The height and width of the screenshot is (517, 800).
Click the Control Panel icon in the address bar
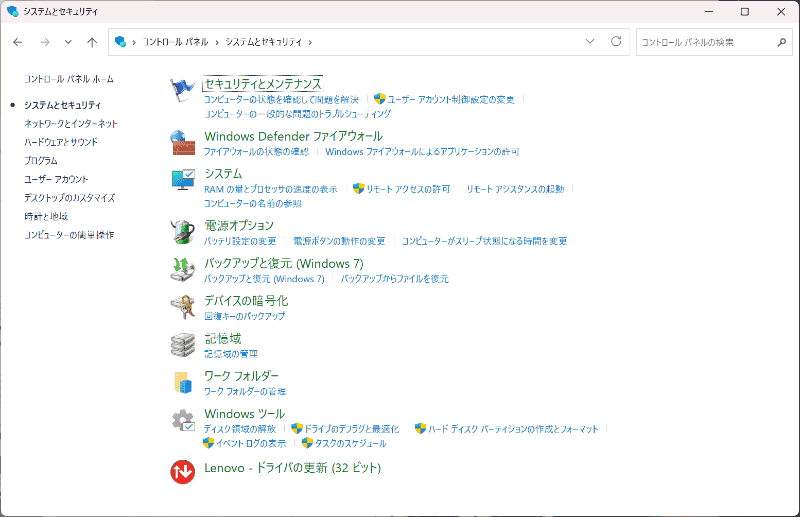tap(120, 42)
